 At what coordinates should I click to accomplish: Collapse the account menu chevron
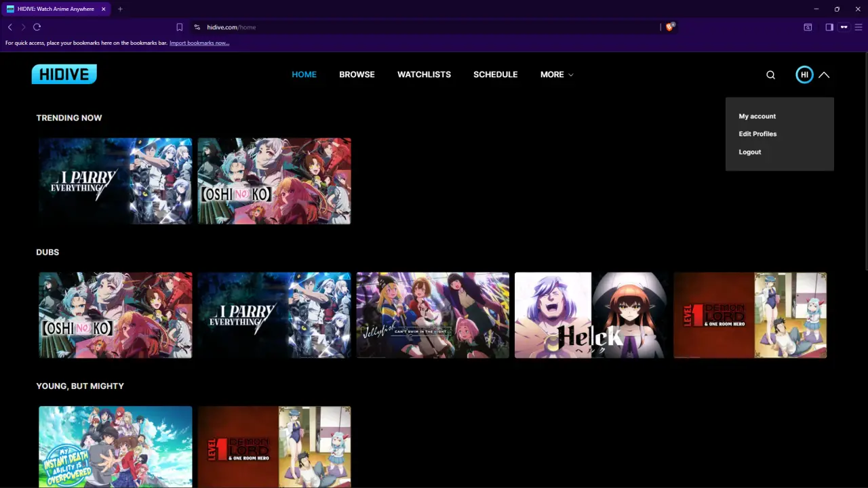[824, 75]
